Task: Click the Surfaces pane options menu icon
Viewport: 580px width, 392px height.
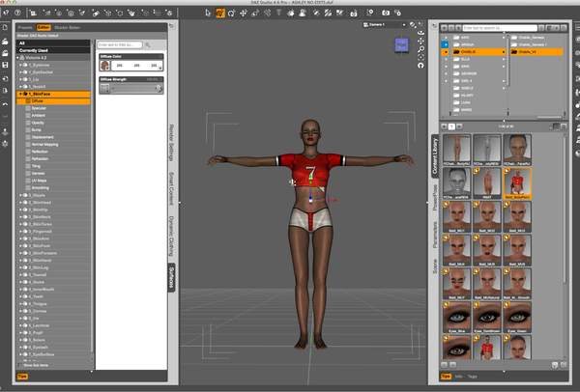Action: [172, 26]
